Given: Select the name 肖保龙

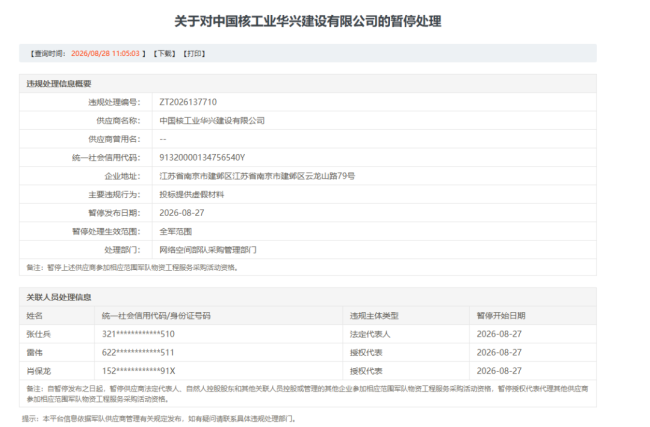Looking at the screenshot, I should point(39,371).
